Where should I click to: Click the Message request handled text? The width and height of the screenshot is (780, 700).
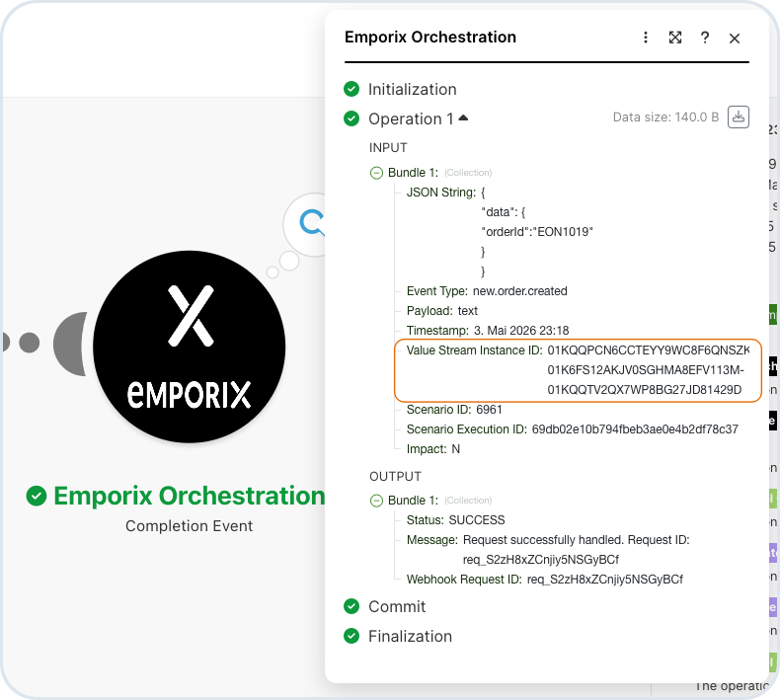click(x=576, y=550)
